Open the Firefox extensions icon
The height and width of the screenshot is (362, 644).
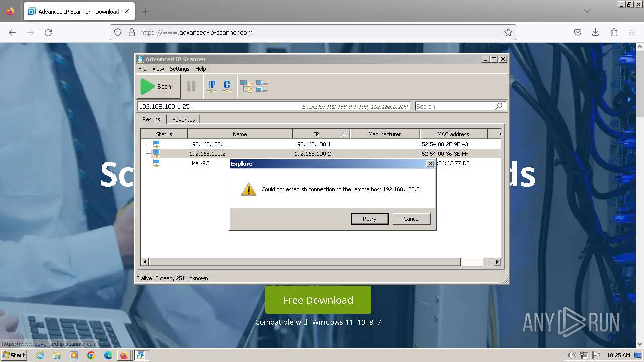click(614, 32)
